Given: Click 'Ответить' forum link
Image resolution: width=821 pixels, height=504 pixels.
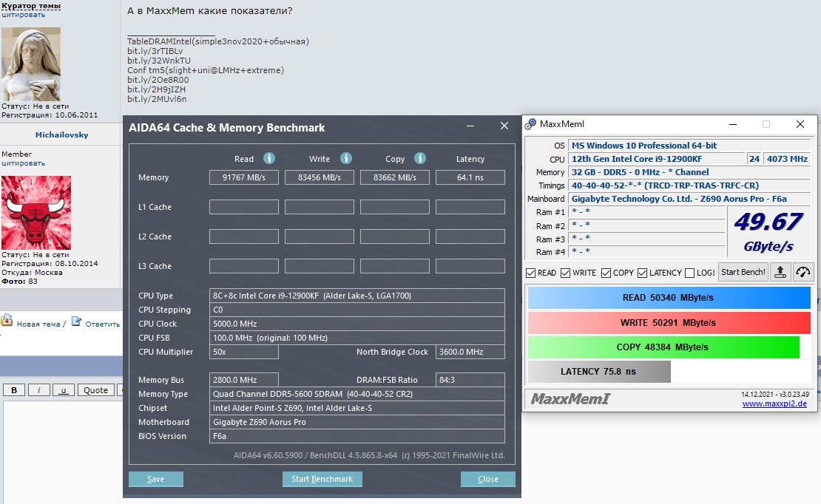Looking at the screenshot, I should (x=103, y=324).
